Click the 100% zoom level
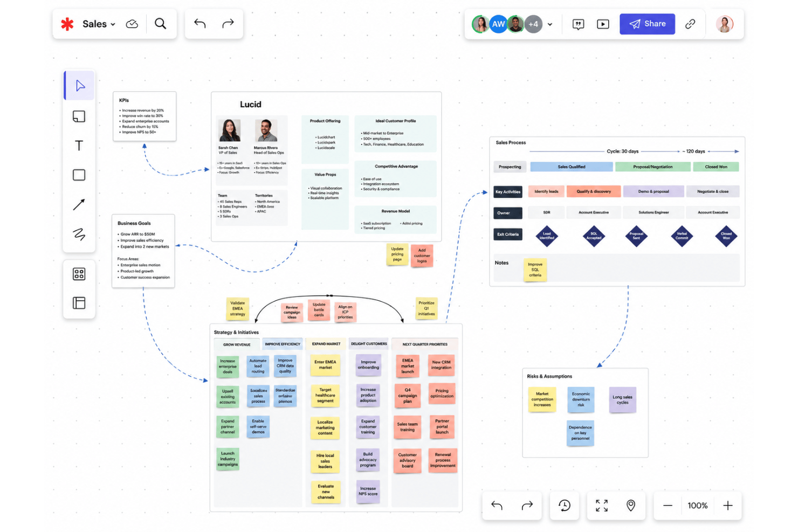Image resolution: width=798 pixels, height=532 pixels. 698,506
